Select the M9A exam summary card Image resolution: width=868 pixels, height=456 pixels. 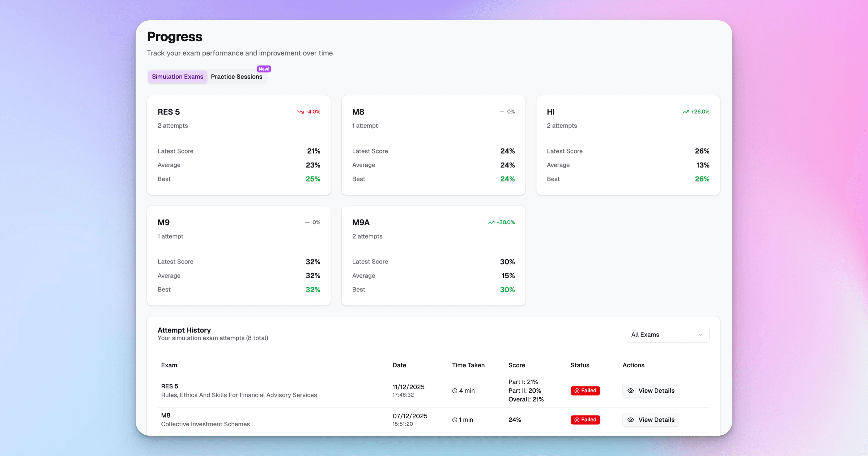tap(433, 256)
